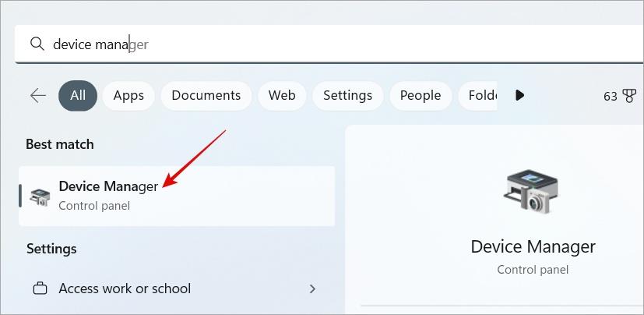
Task: Switch to the Folders filter tab
Action: tap(477, 95)
